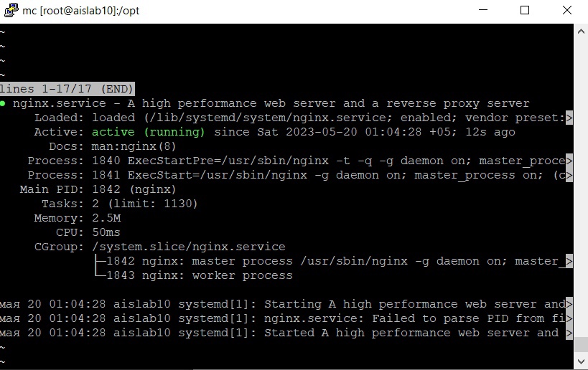Click the truncation marker on Loaded line
This screenshot has height=370, width=588.
tap(569, 118)
